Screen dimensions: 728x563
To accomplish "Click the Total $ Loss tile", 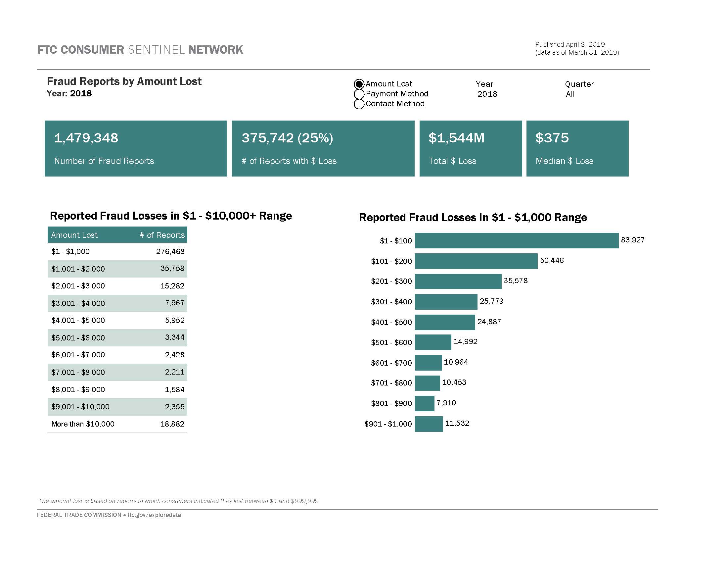I will pos(471,148).
